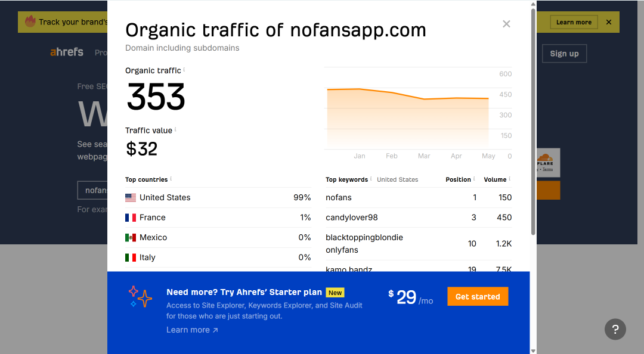Viewport: 644px width, 354px height.
Task: Click the Position column header
Action: [x=458, y=179]
